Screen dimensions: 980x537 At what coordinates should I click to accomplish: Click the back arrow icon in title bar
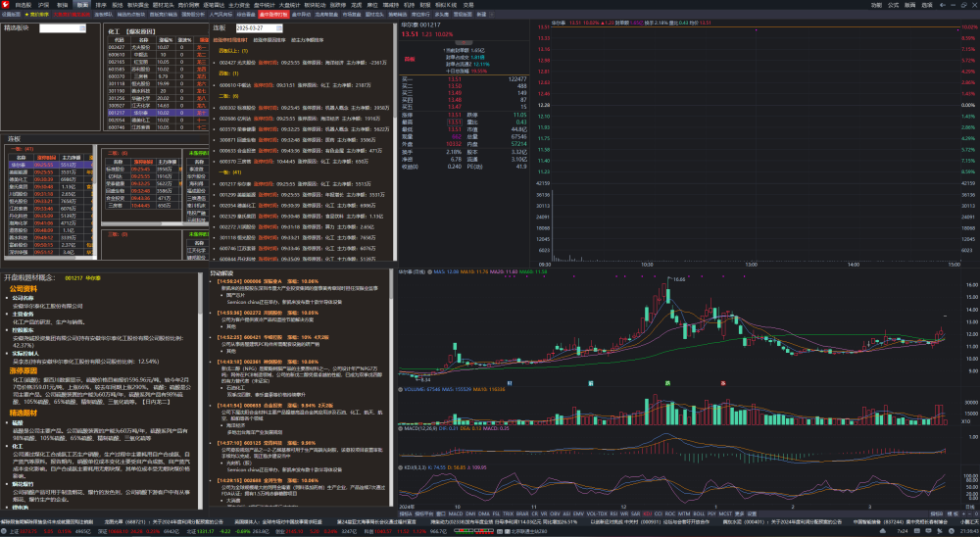pyautogui.click(x=943, y=4)
